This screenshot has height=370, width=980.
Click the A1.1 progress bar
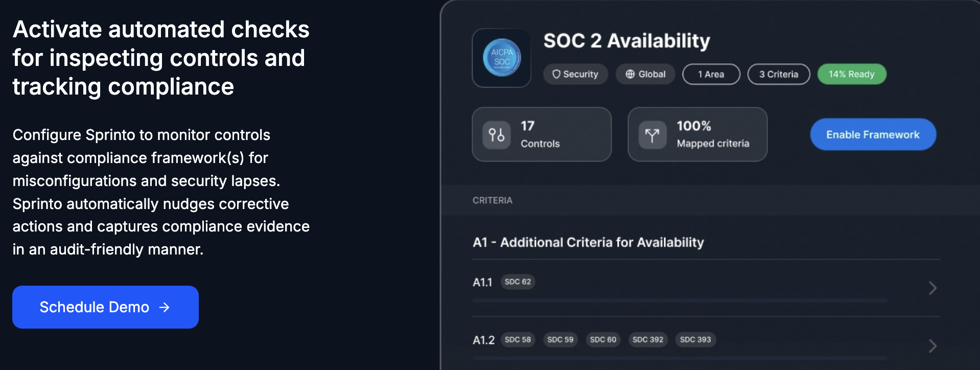[x=680, y=300]
